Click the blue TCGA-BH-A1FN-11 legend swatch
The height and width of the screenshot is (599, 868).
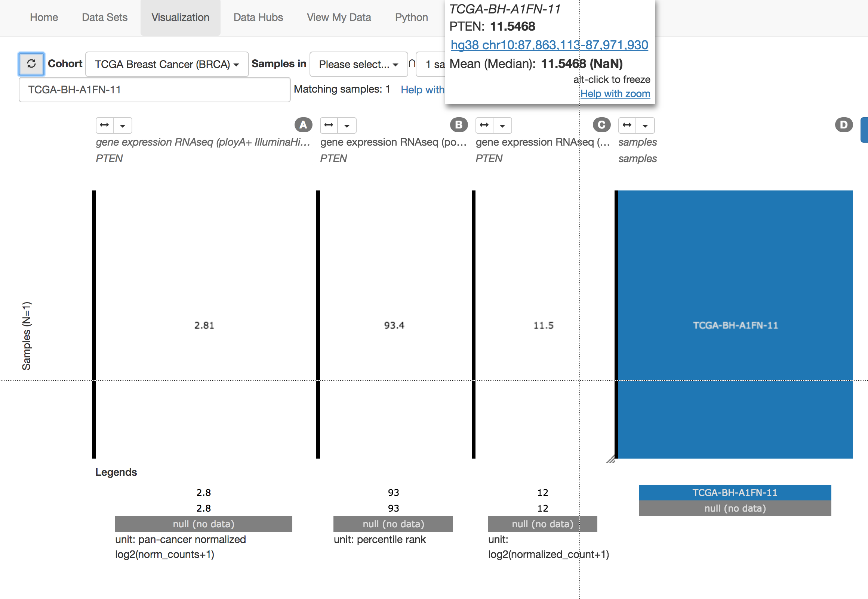click(x=735, y=493)
